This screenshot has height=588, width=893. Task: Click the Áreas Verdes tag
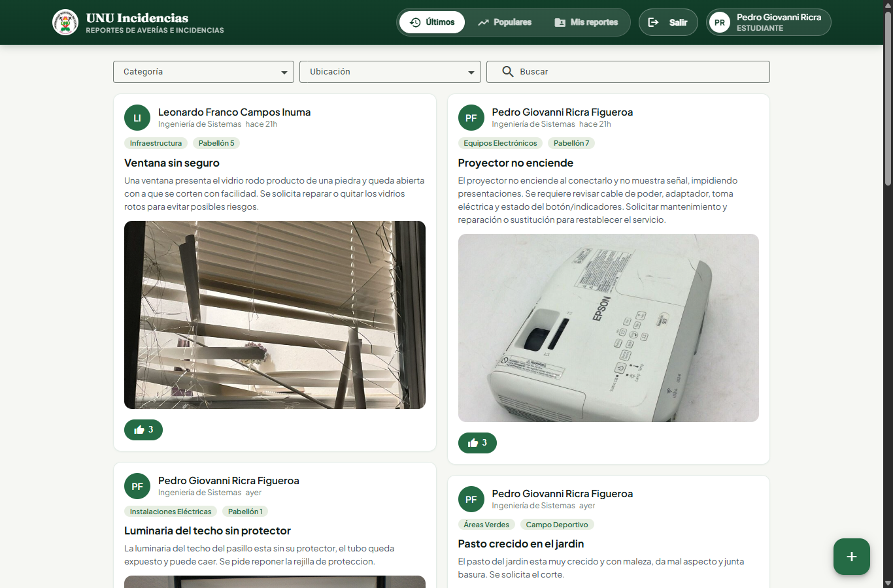tap(486, 525)
